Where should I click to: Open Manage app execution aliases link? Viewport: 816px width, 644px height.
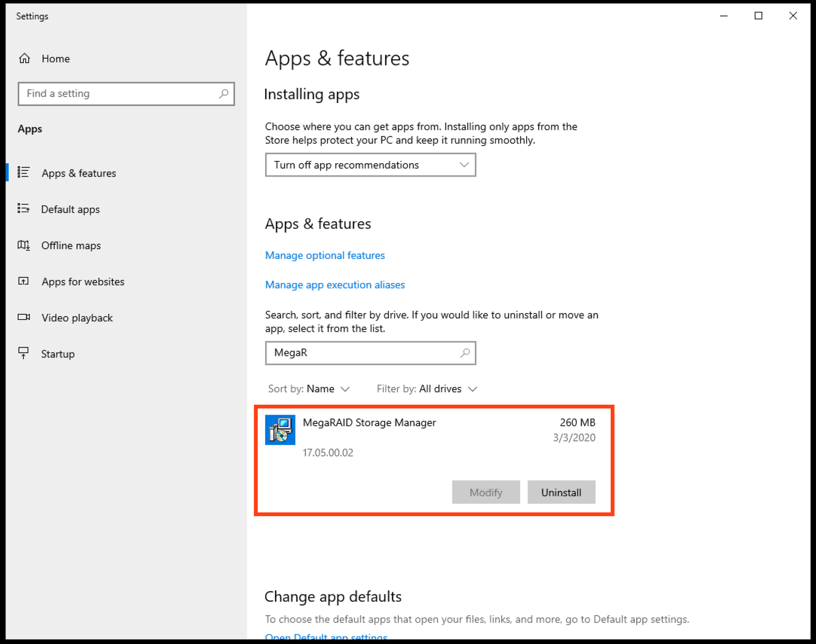pos(335,285)
